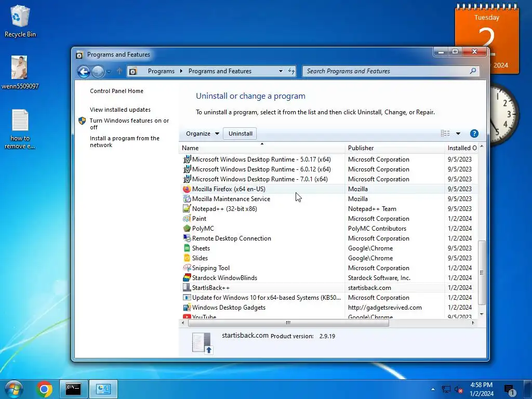Open the Action Center notification icon
Screen dimensions: 532x399
509,390
